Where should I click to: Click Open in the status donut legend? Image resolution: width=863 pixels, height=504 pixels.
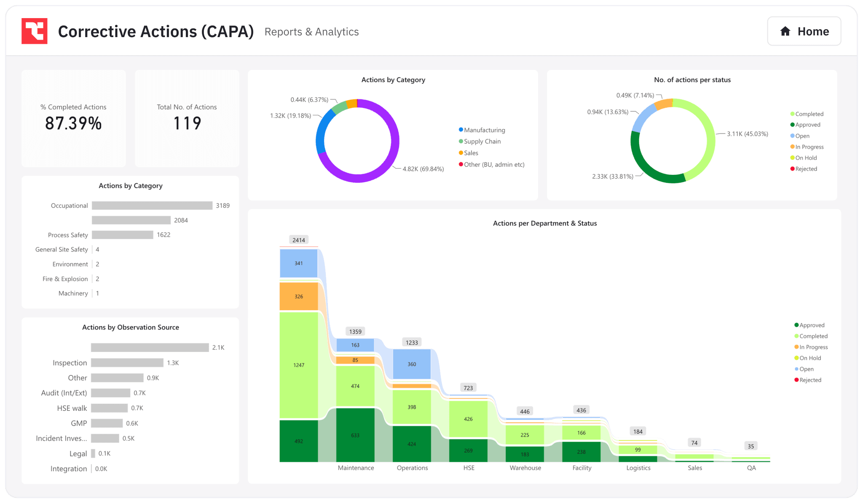click(x=800, y=136)
